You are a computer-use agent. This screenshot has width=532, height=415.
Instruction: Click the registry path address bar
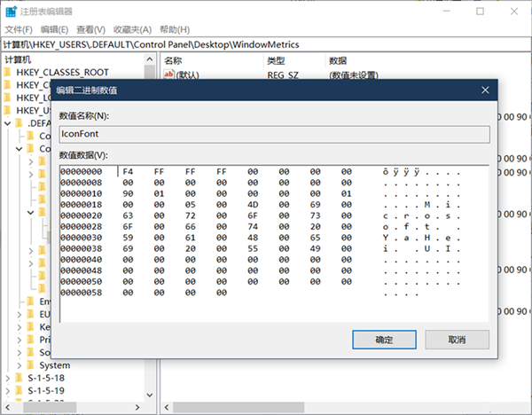[266, 43]
